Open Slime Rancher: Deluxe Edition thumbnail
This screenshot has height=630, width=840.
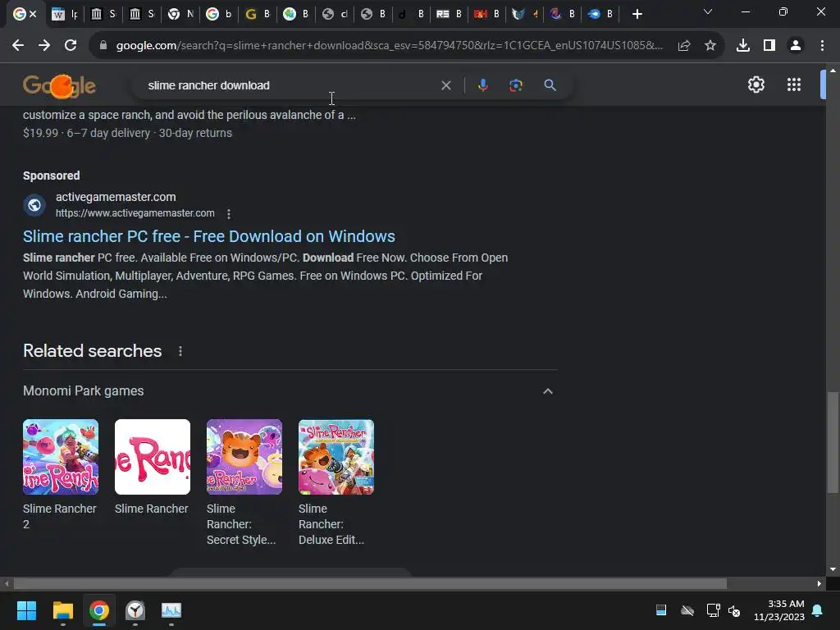[336, 456]
